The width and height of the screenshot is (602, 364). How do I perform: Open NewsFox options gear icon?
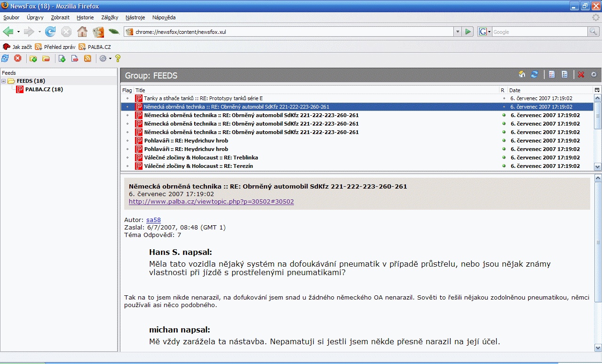click(103, 58)
